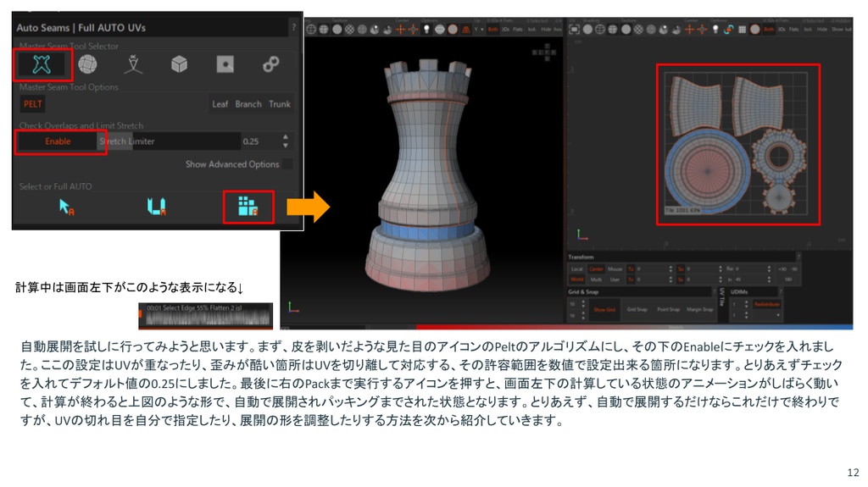Select the Pelt seam tool icon
This screenshot has height=487, width=868.
point(42,64)
